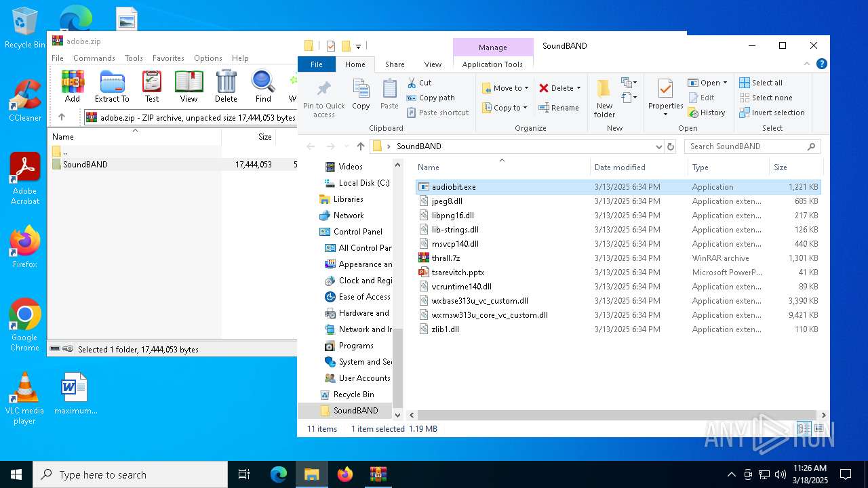
Task: Click Select all in ribbon
Action: (761, 83)
